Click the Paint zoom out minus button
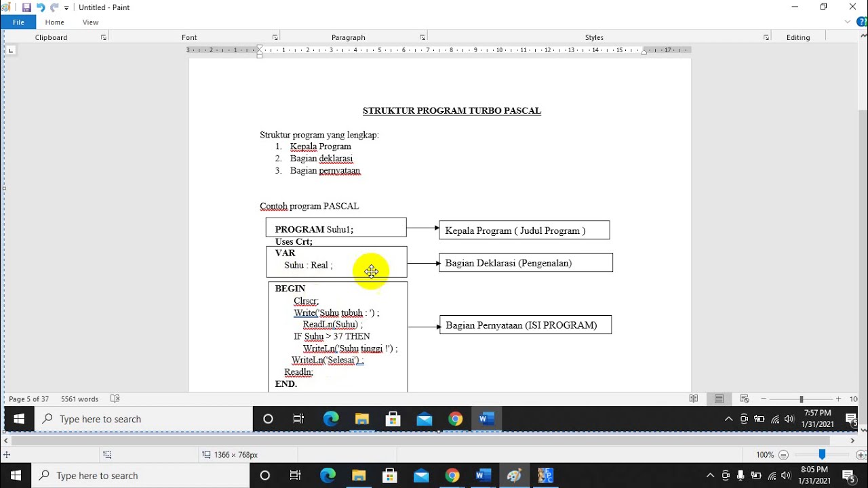The width and height of the screenshot is (868, 488). [783, 455]
